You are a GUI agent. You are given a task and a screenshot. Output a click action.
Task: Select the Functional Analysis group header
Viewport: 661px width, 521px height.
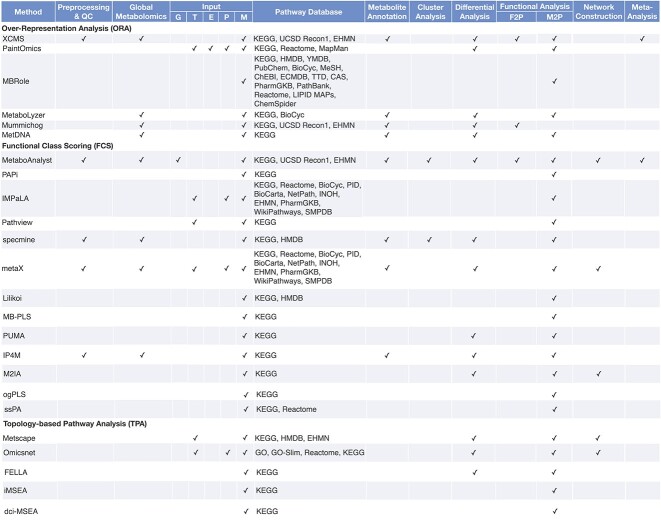tap(535, 6)
